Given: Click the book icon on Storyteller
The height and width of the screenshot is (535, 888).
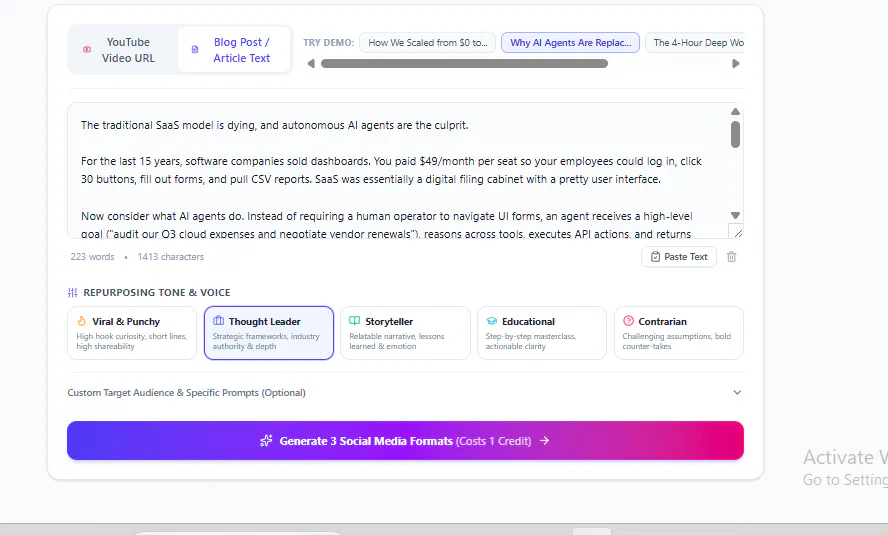Looking at the screenshot, I should 355,321.
